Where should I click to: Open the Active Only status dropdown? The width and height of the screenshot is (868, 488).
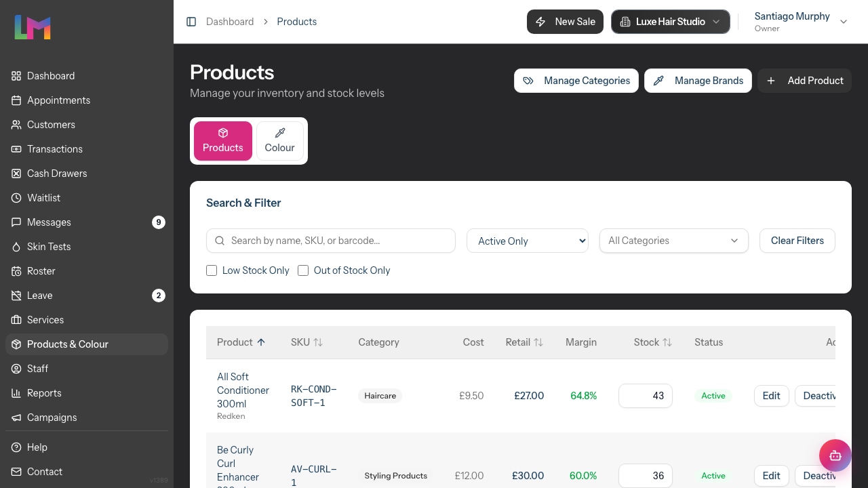(x=528, y=241)
